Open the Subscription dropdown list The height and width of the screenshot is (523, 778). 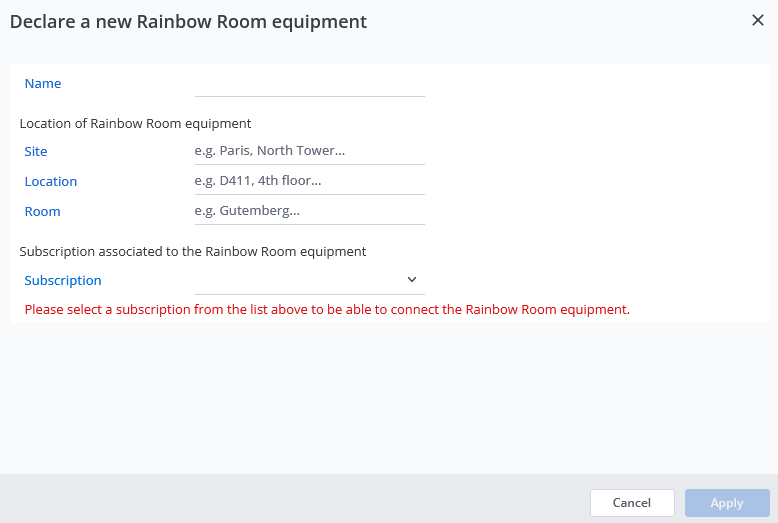pos(300,280)
